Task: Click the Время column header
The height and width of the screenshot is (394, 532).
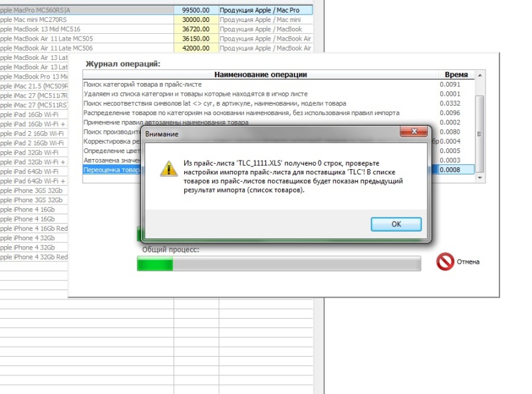Action: click(456, 75)
